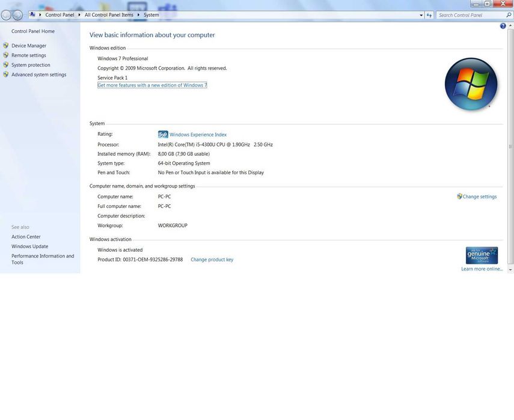This screenshot has height=420, width=514.
Task: Click the WORKGROUP value
Action: (173, 225)
